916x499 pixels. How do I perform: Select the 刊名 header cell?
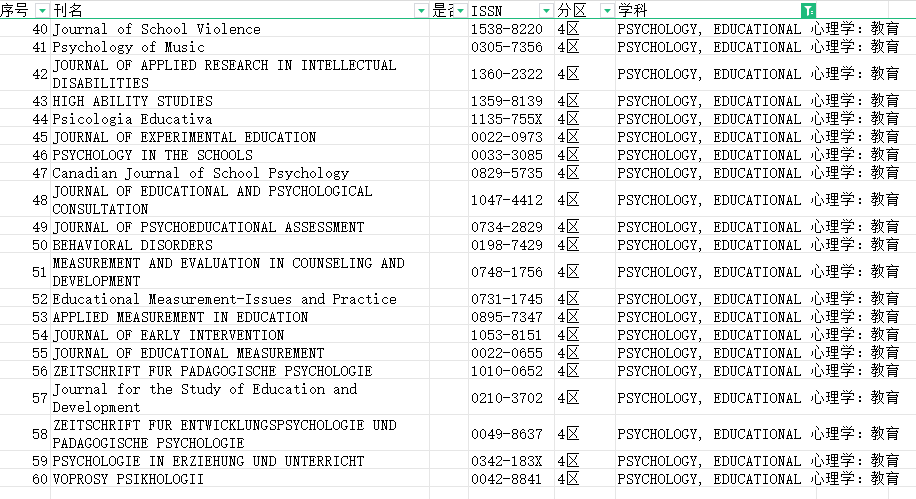click(240, 10)
